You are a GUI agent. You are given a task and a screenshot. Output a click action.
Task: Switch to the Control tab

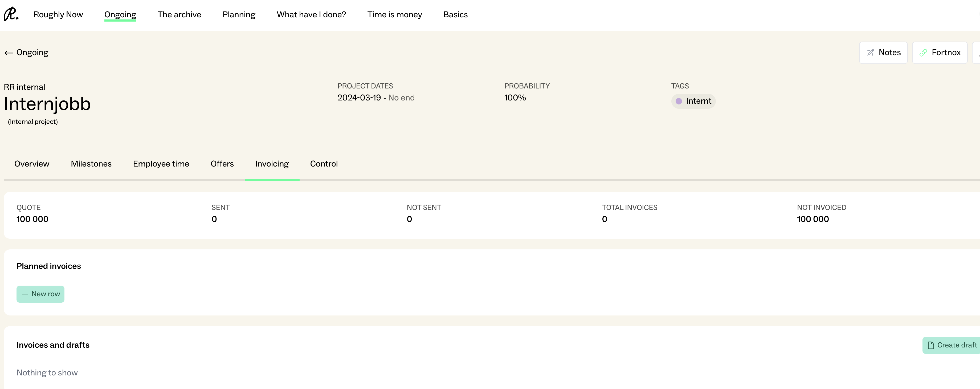tap(324, 164)
